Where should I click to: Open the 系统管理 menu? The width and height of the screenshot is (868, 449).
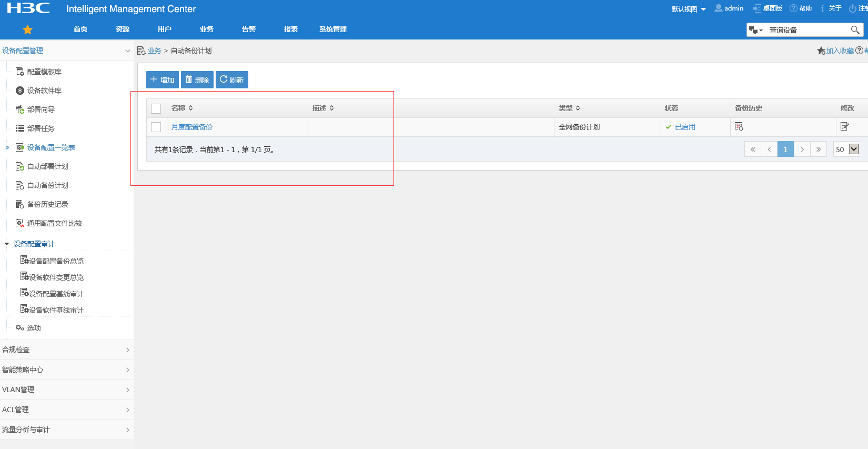click(x=333, y=29)
